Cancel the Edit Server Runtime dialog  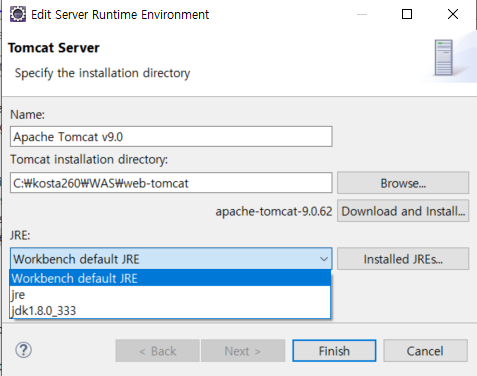click(x=425, y=351)
